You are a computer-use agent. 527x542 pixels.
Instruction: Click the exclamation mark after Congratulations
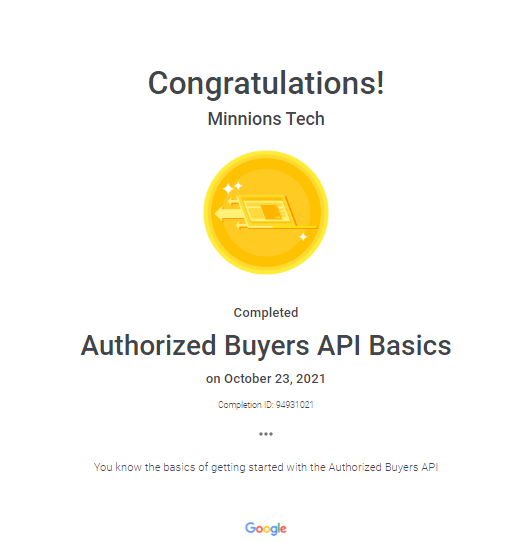click(380, 82)
